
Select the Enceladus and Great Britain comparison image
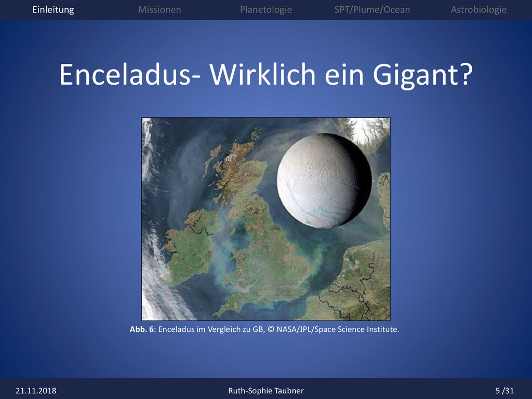pyautogui.click(x=265, y=219)
